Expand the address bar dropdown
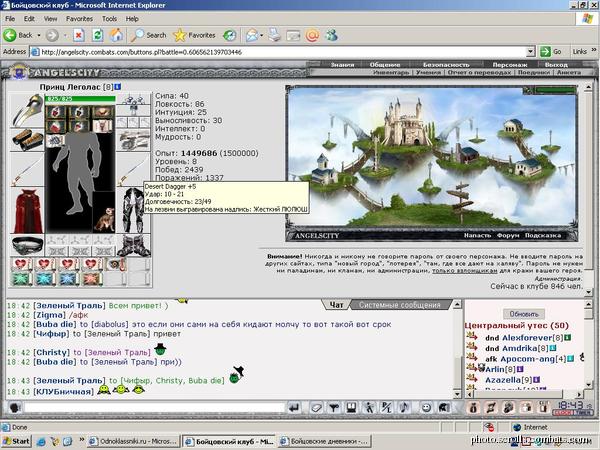Screen dimensions: 600x450 point(530,52)
